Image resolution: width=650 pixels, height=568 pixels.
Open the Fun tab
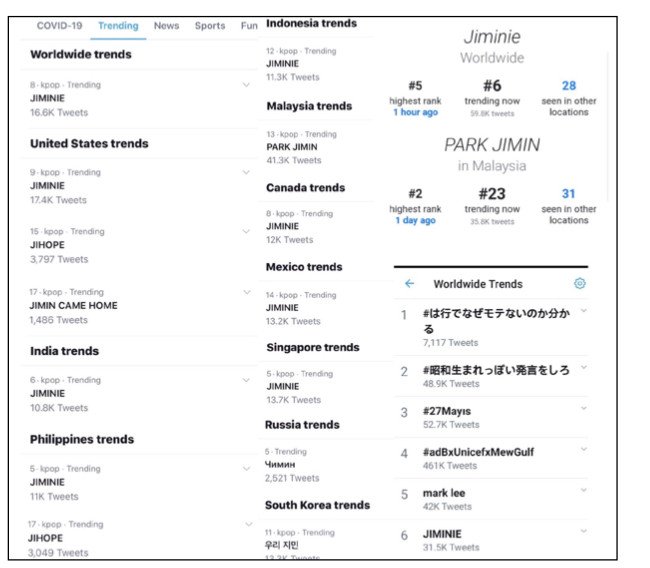coord(249,26)
